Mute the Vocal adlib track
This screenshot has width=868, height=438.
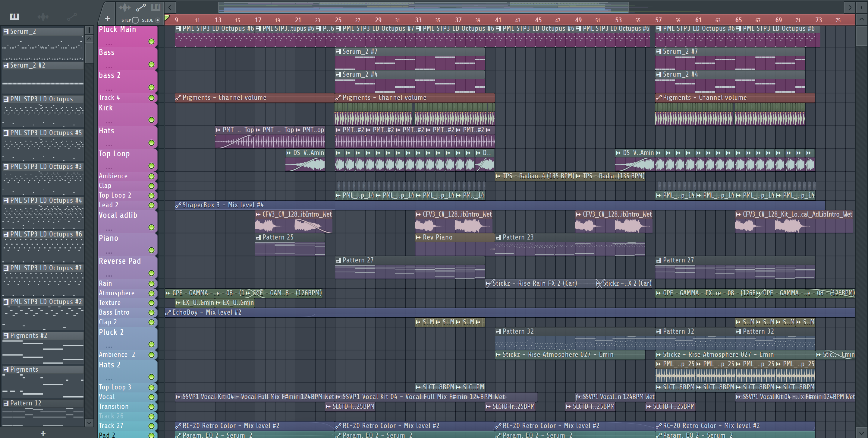pos(151,227)
